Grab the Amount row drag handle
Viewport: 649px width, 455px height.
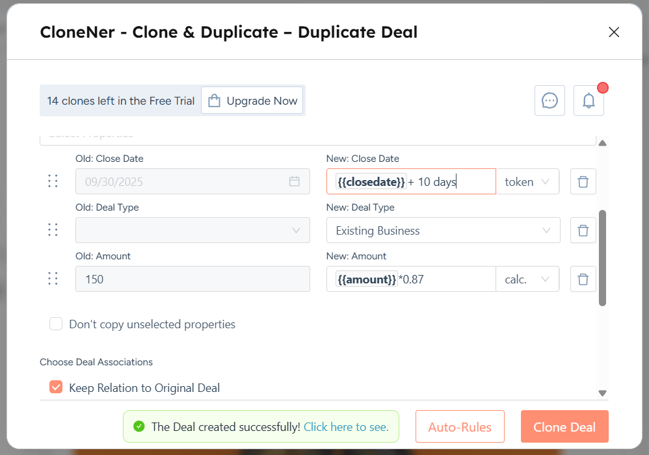tap(53, 279)
